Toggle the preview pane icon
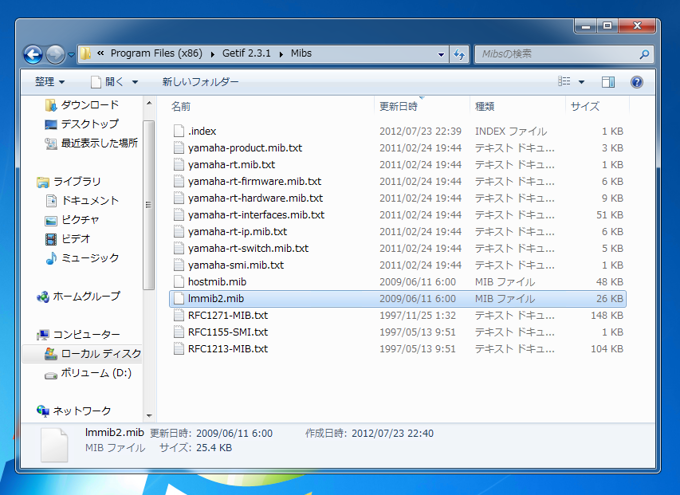Image resolution: width=680 pixels, height=495 pixels. pyautogui.click(x=608, y=82)
